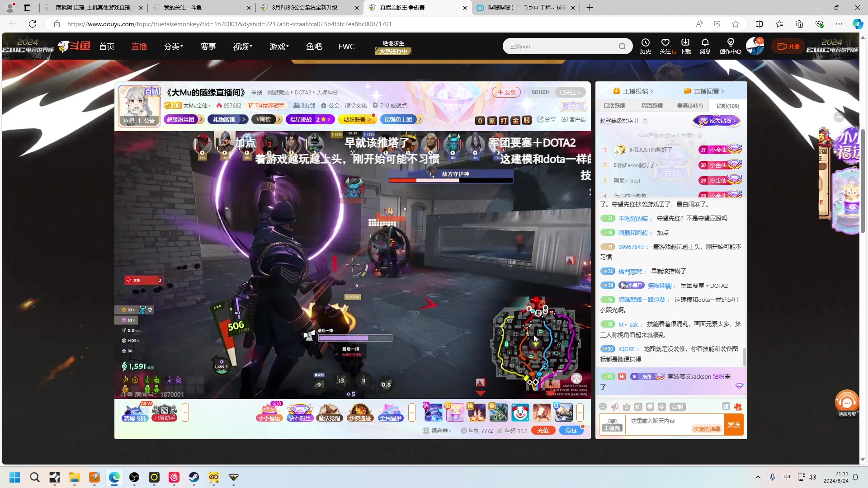Click the 高能 button in chat toolbar

(x=677, y=407)
